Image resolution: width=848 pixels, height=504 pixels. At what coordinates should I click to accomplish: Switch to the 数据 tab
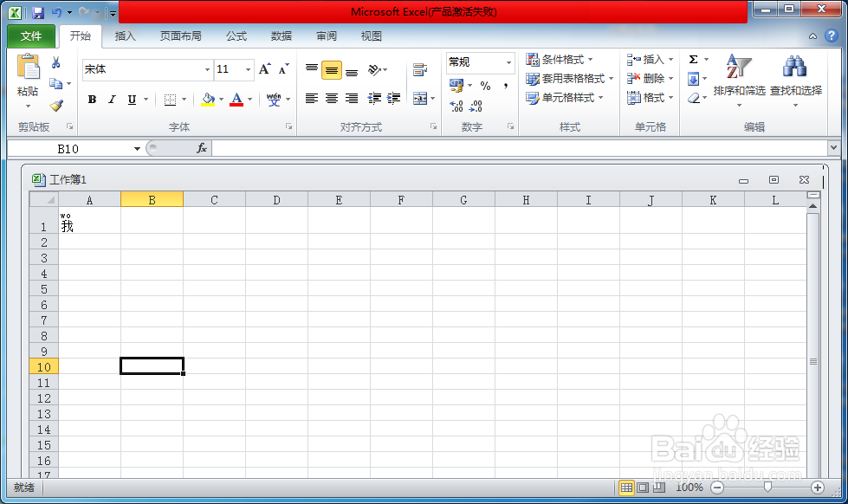282,36
